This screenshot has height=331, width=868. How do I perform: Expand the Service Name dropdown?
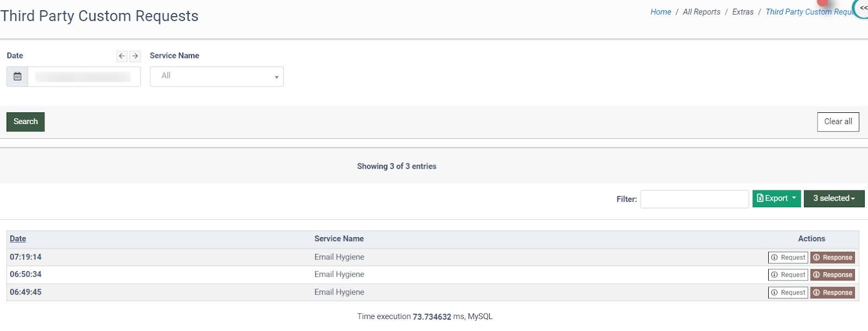pos(216,77)
